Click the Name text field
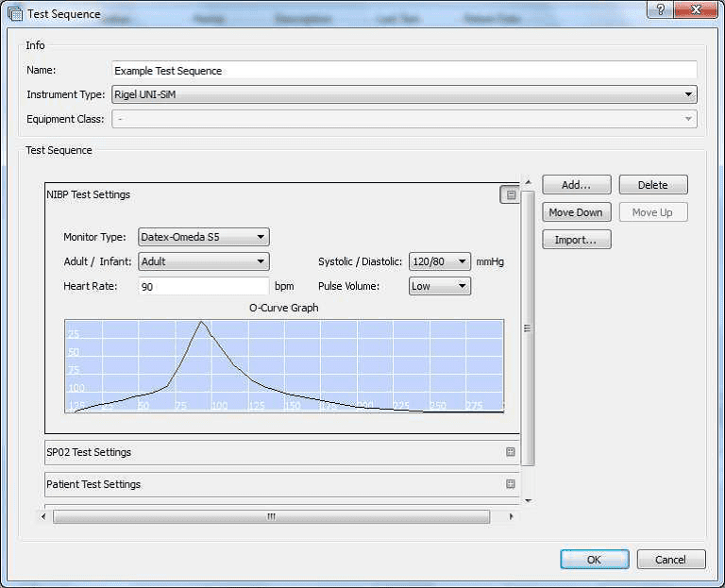Screen dimensions: 725x588 click(404, 70)
